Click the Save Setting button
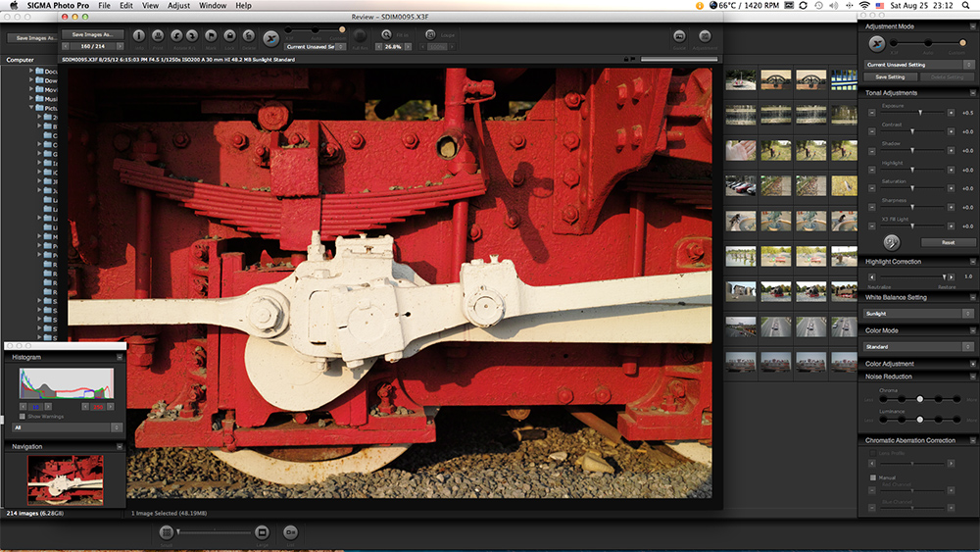This screenshot has width=980, height=552. pyautogui.click(x=890, y=76)
